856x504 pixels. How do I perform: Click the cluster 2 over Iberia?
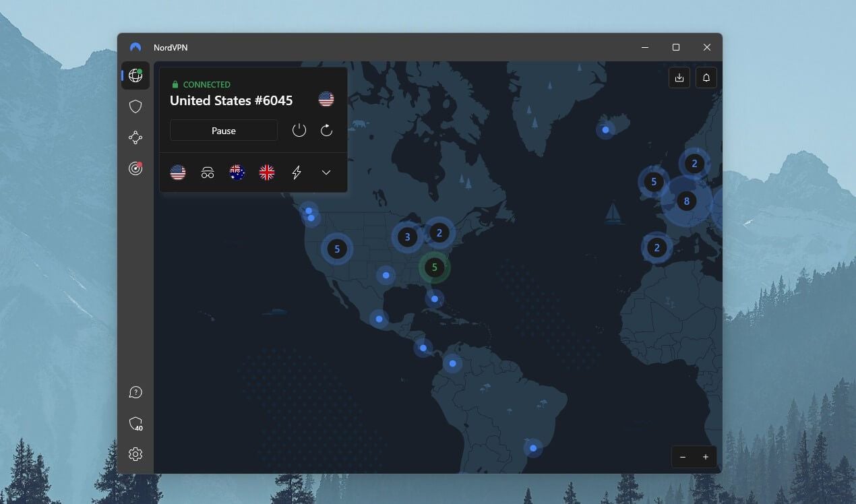click(657, 248)
